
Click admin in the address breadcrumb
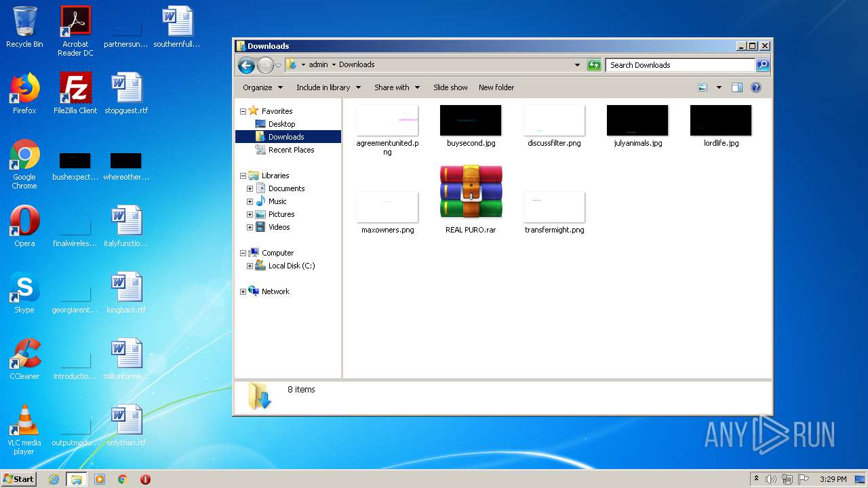[318, 65]
